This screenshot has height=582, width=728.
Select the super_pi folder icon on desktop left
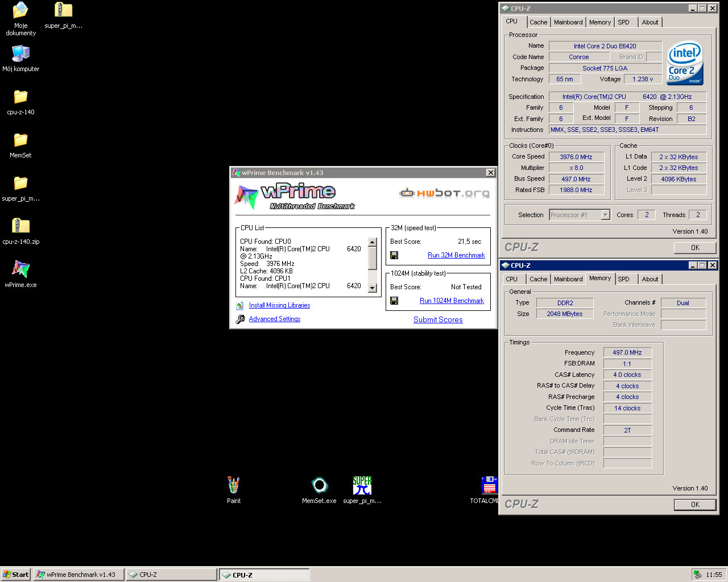[20, 183]
